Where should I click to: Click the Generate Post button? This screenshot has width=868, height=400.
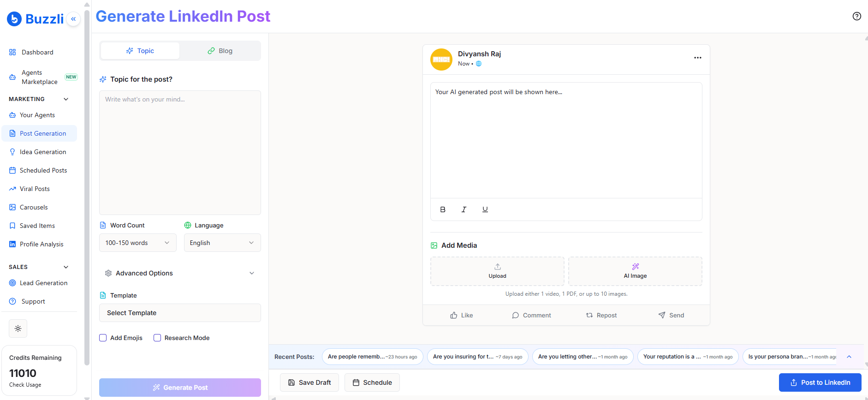tap(180, 388)
